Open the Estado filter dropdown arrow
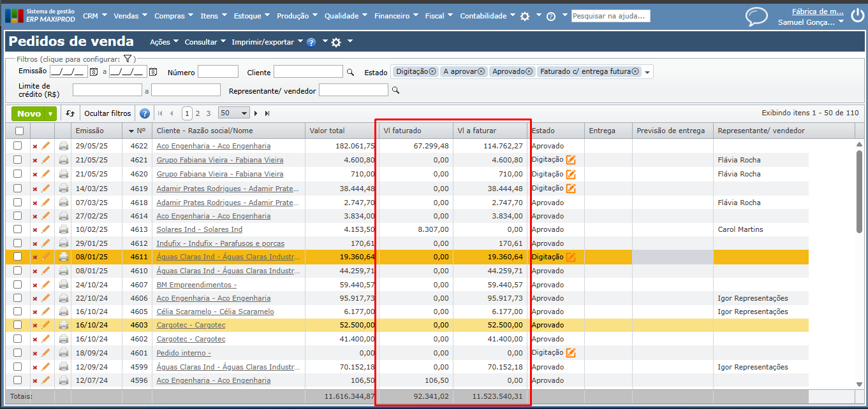Image resolution: width=868 pixels, height=409 pixels. coord(648,73)
